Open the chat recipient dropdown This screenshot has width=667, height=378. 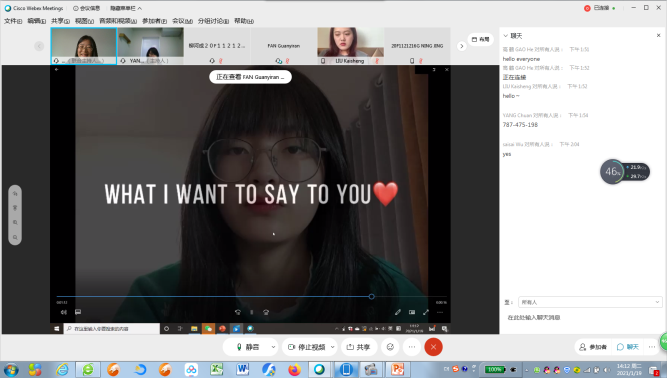[590, 302]
